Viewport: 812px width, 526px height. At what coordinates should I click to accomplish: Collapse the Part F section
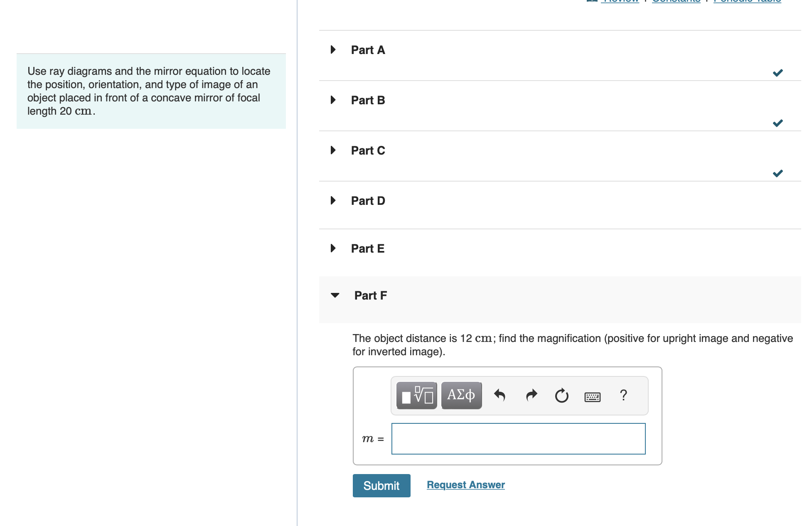(x=336, y=295)
